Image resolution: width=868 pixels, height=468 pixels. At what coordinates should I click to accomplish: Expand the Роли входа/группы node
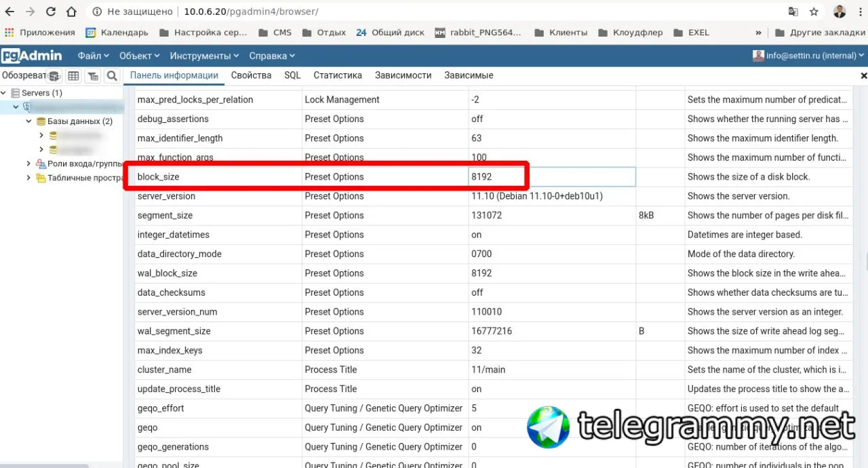(x=28, y=163)
